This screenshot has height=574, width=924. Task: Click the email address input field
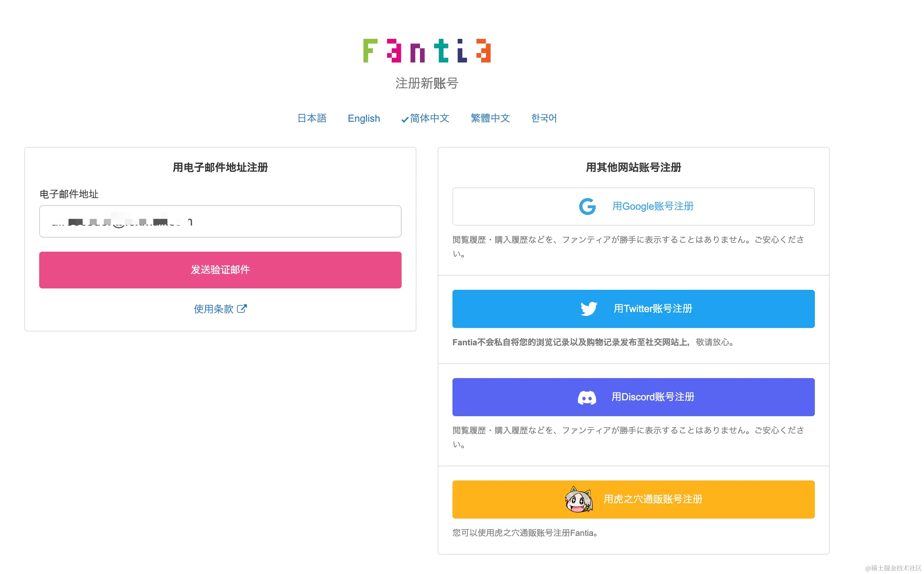click(220, 221)
